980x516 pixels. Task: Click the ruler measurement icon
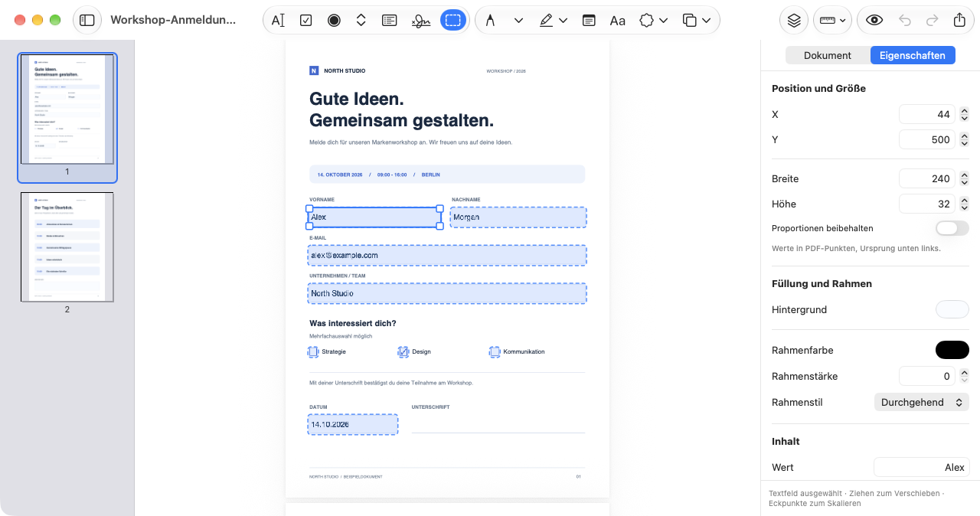(x=828, y=21)
